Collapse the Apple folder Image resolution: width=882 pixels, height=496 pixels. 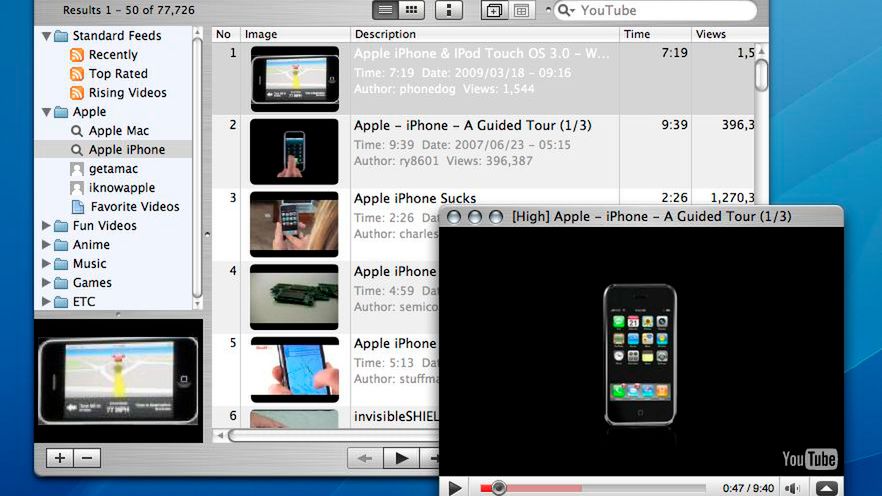47,112
